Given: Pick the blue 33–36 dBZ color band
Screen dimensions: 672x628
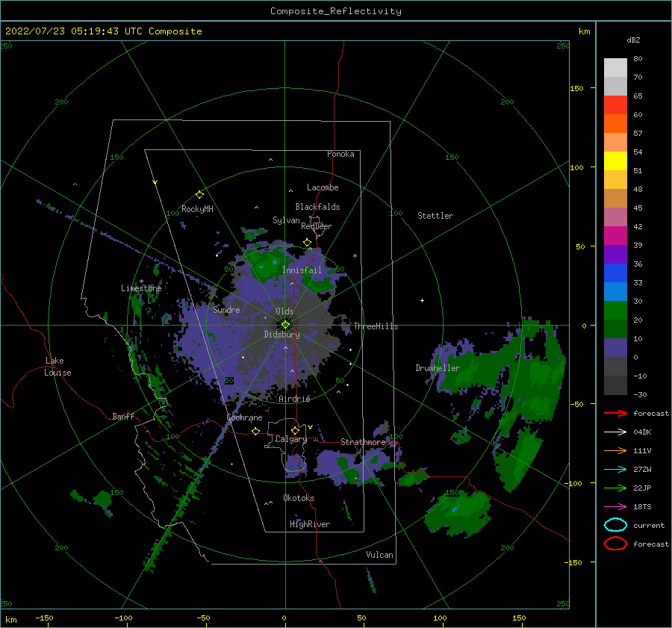Looking at the screenshot, I should tap(615, 273).
